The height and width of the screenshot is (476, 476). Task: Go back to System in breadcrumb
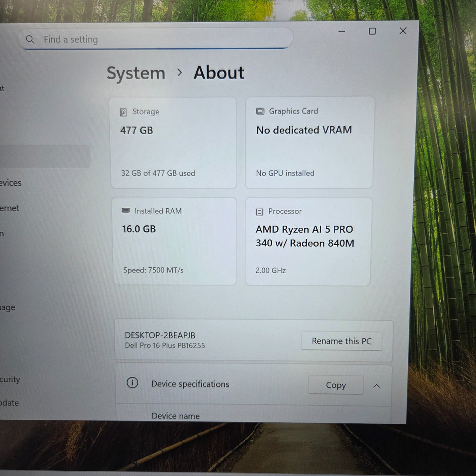136,73
